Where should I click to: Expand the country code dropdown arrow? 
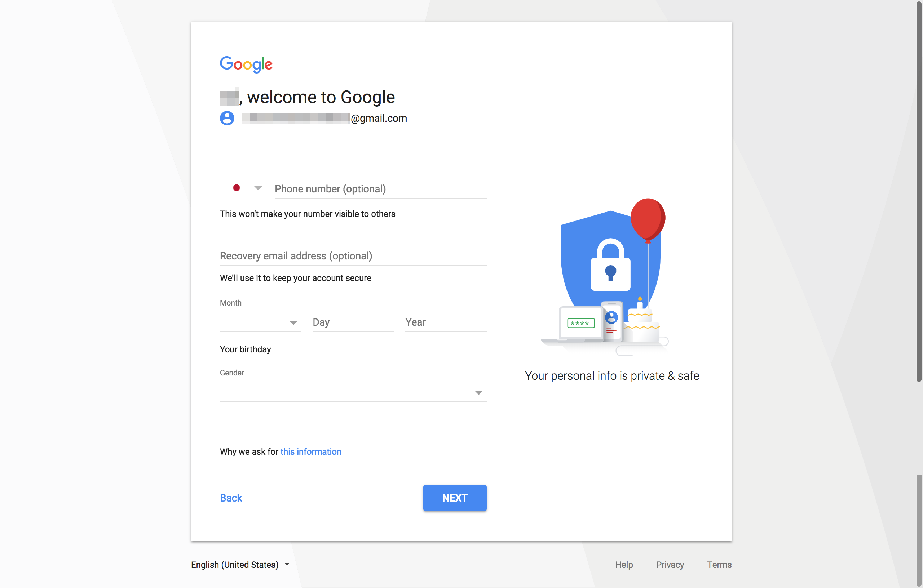[x=259, y=189]
